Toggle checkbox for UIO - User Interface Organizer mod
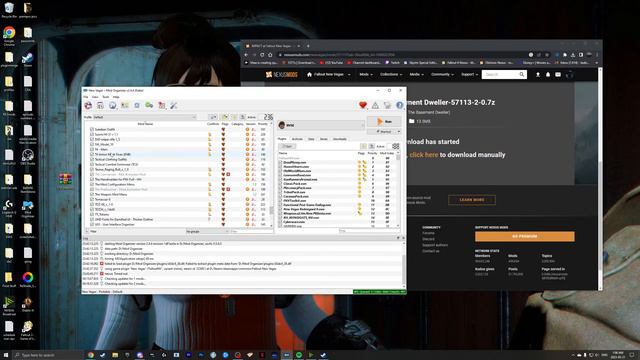Screen dimensions: 640x360 click(92, 224)
